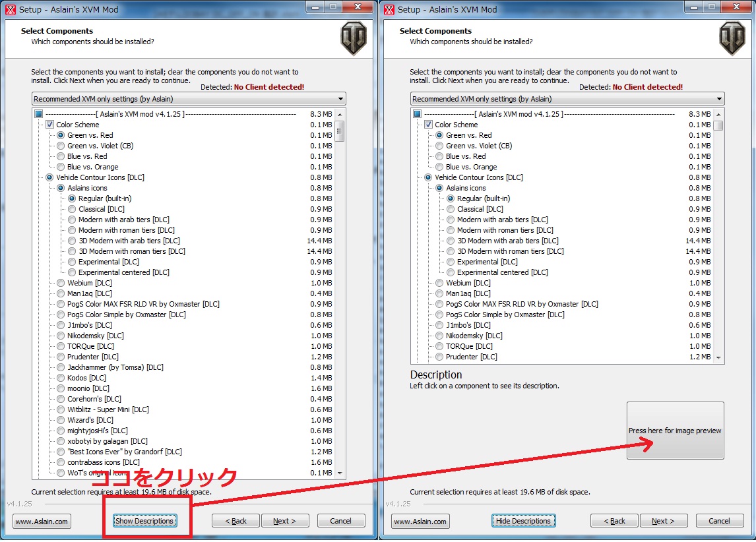
Task: Select mightyjosHi's [DLC] icon set
Action: (x=61, y=430)
